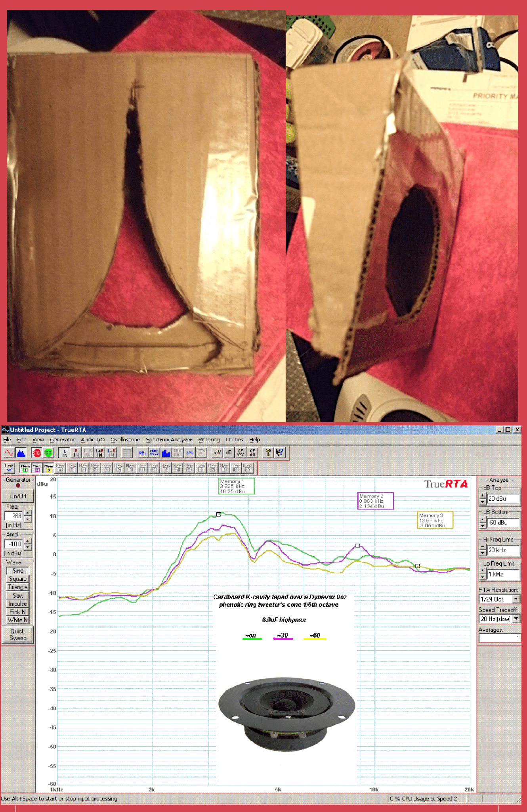Click the Freq value field showing 263
This screenshot has width=527, height=812.
click(13, 516)
